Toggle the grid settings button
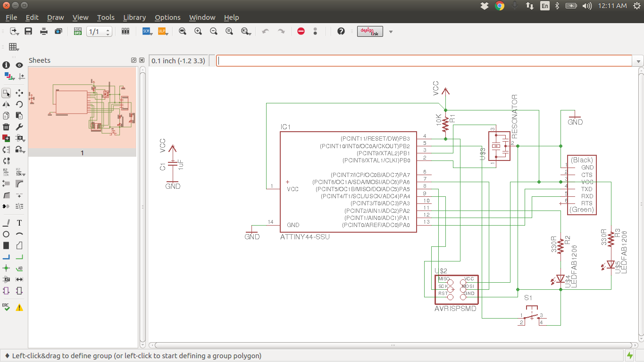The height and width of the screenshot is (362, 644). coord(14,47)
